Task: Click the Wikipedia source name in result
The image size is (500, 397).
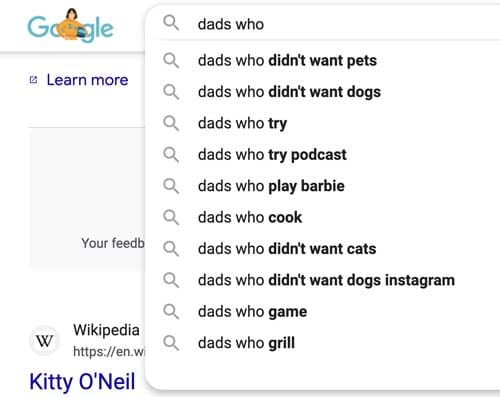Action: click(x=106, y=330)
